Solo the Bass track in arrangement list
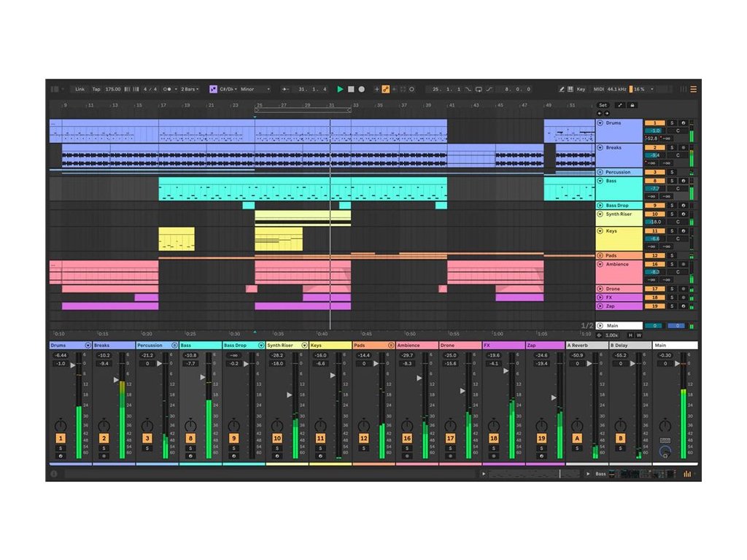Screen dimensions: 747x560 (672, 180)
